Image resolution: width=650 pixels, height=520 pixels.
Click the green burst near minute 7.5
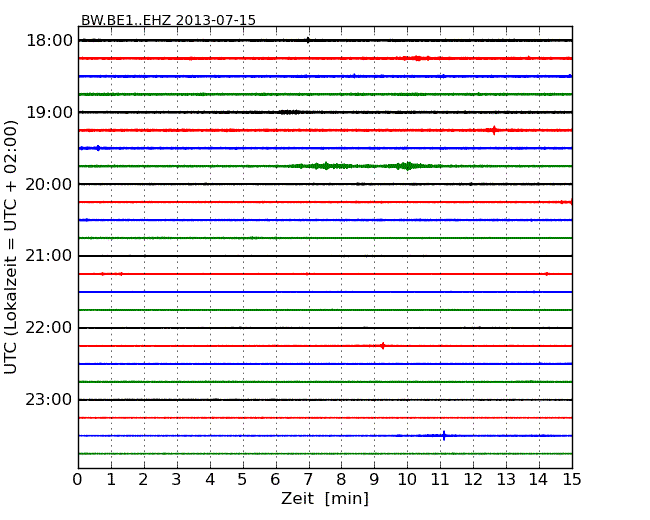tap(326, 166)
